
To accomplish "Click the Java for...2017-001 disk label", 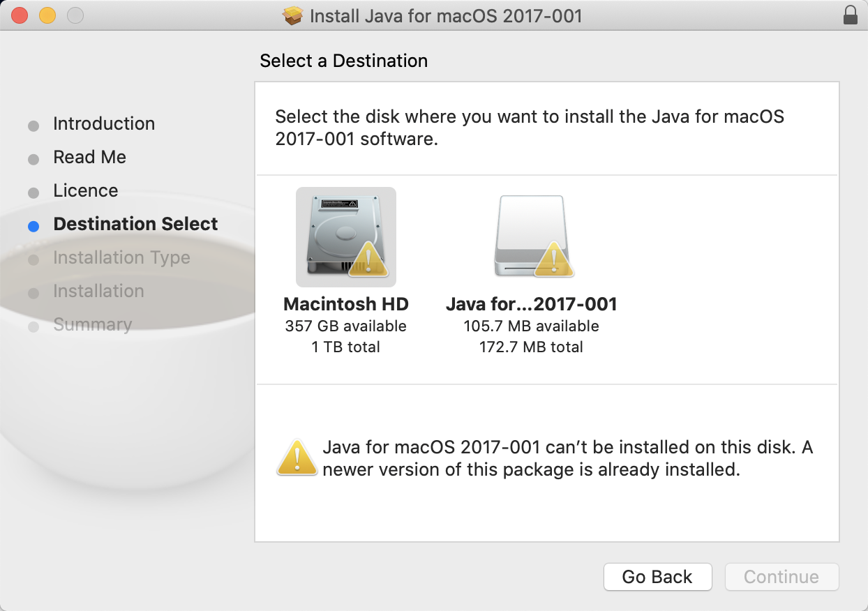I will (531, 305).
